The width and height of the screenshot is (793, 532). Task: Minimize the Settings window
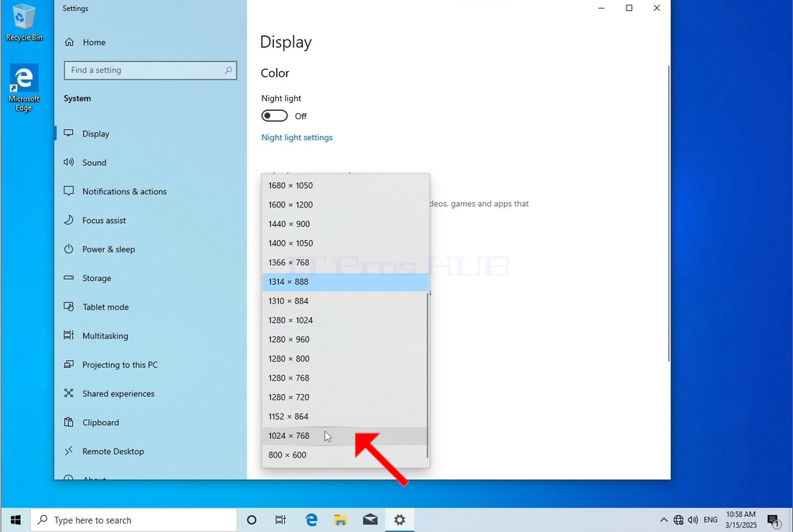tap(601, 8)
